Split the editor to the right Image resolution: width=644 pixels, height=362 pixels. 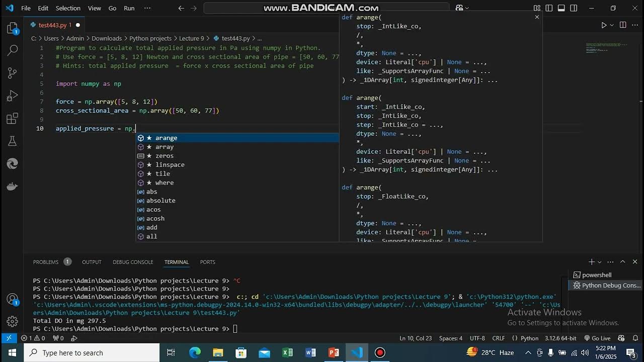click(x=623, y=25)
